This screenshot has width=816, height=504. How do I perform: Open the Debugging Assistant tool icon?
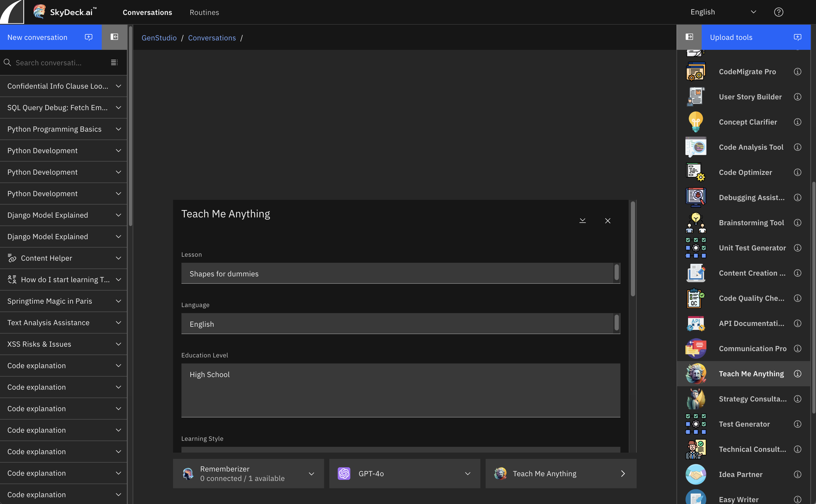[x=696, y=197]
